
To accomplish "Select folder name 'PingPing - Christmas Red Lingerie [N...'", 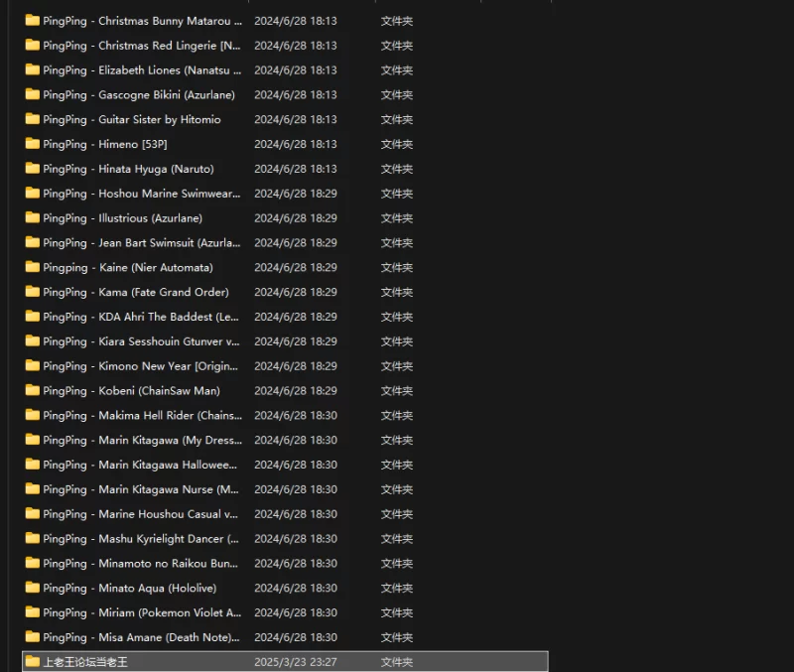I will pos(142,46).
